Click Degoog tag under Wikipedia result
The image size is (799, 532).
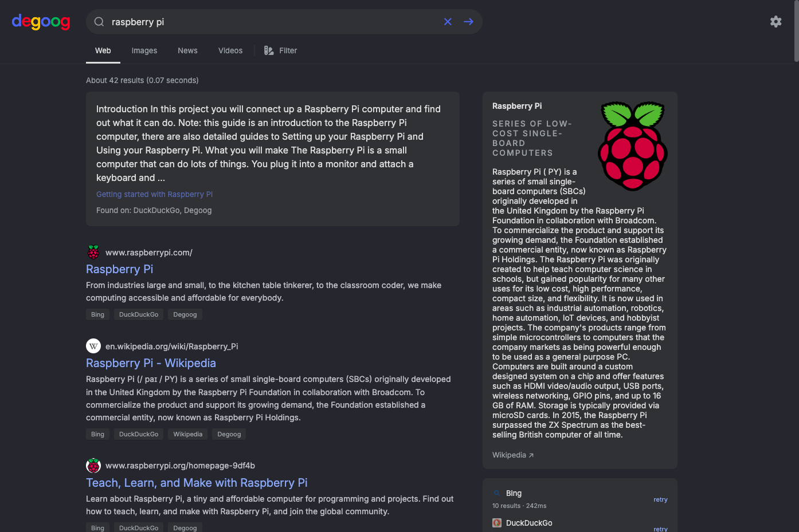tap(229, 434)
